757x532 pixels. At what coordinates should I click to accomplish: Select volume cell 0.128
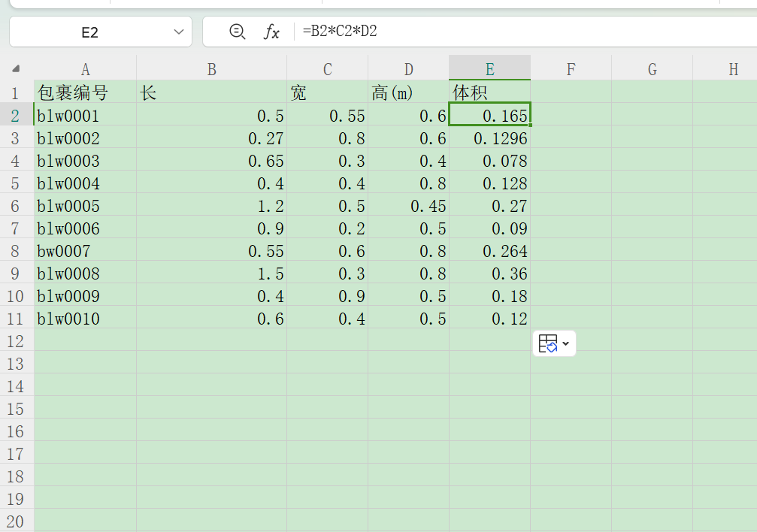click(x=489, y=182)
